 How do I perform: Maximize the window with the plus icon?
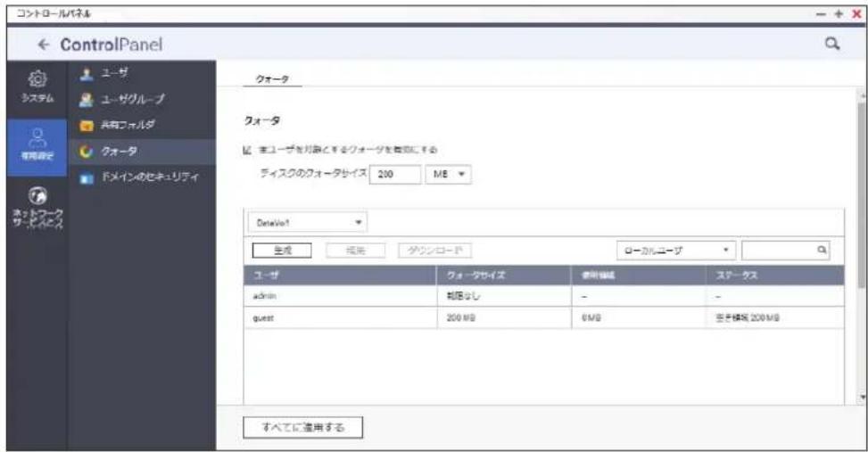tap(839, 14)
